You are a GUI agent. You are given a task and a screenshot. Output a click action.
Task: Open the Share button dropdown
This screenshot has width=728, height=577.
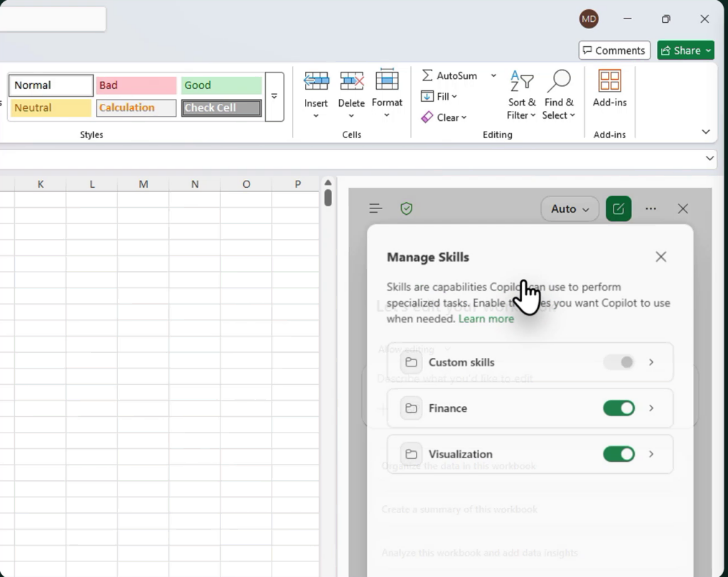click(x=709, y=51)
